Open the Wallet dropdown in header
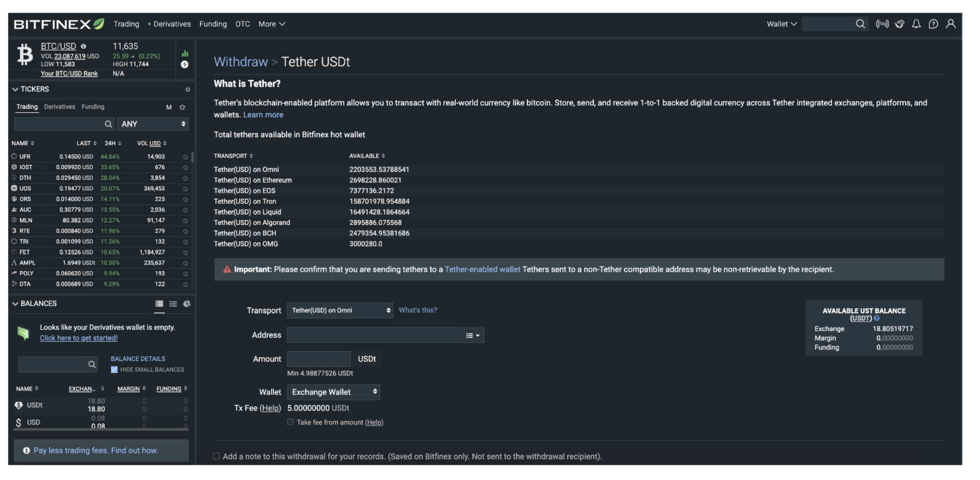 782,24
